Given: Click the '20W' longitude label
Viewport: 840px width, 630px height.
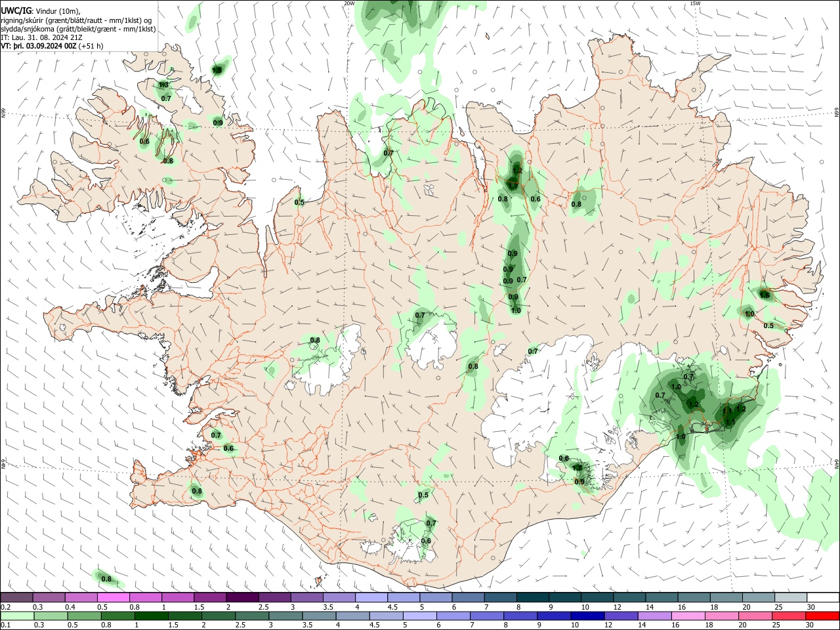Looking at the screenshot, I should point(349,3).
